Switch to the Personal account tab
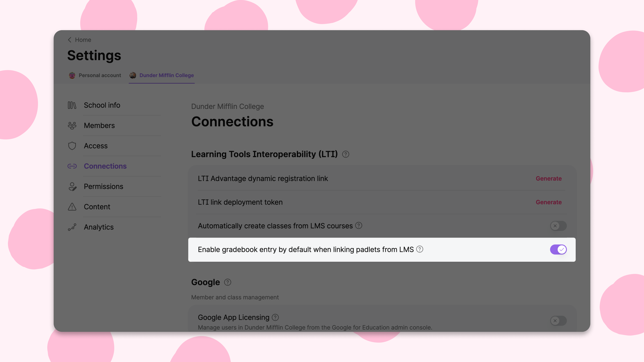 click(x=99, y=75)
